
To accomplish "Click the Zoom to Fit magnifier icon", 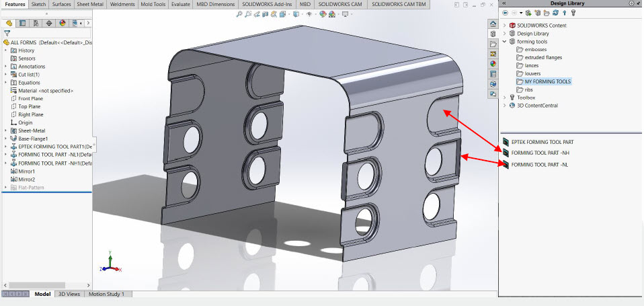I will coord(241,13).
